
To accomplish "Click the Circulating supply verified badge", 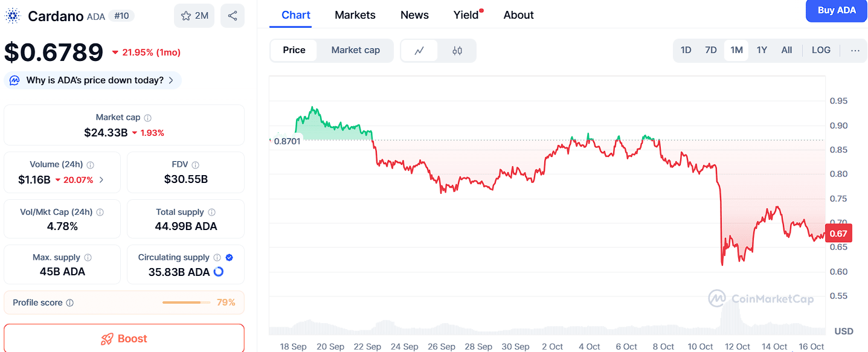I will (229, 257).
